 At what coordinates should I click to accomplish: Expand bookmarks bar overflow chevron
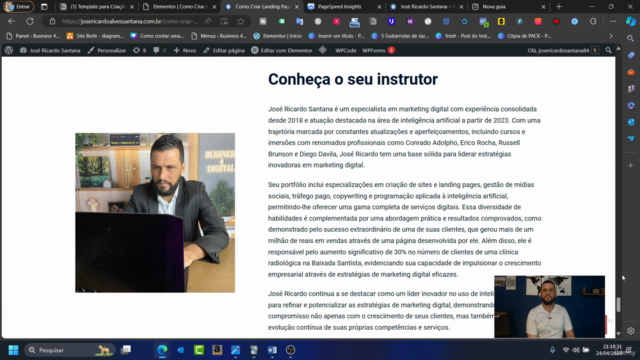pyautogui.click(x=611, y=36)
